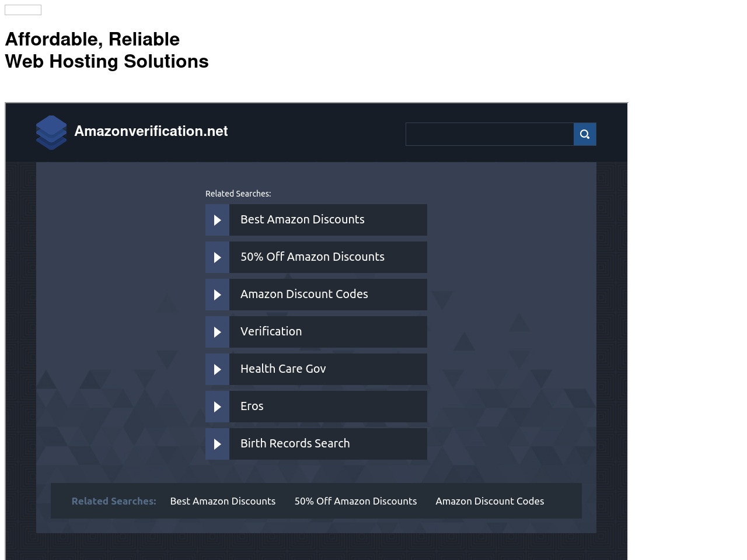This screenshot has width=747, height=560.
Task: Click arrow icon beside Birth Records Search
Action: click(x=217, y=444)
